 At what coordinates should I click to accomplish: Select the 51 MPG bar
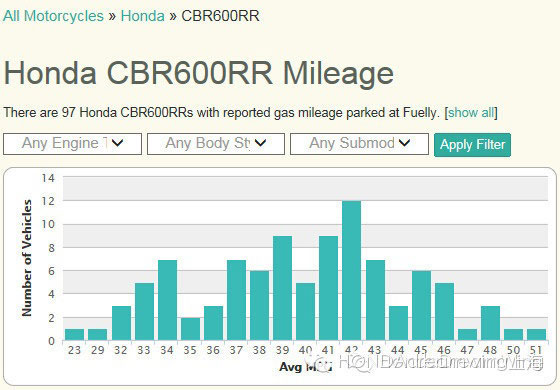[x=536, y=334]
